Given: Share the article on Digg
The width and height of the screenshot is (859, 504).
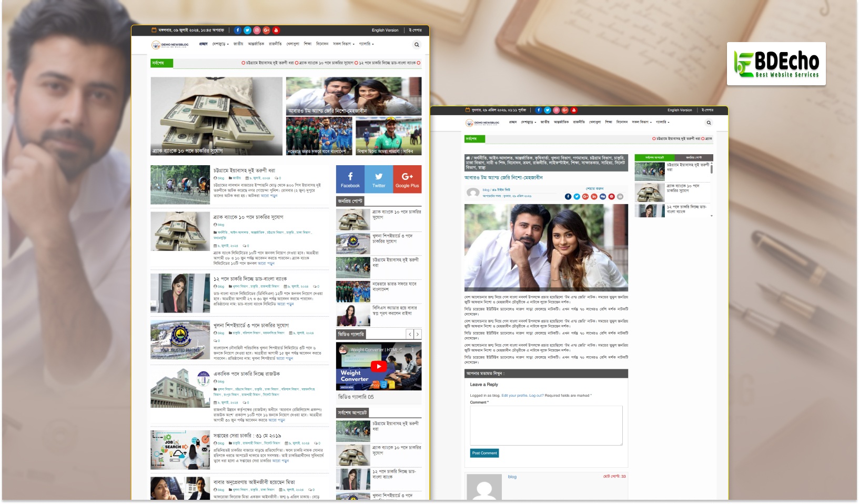Looking at the screenshot, I should [602, 196].
